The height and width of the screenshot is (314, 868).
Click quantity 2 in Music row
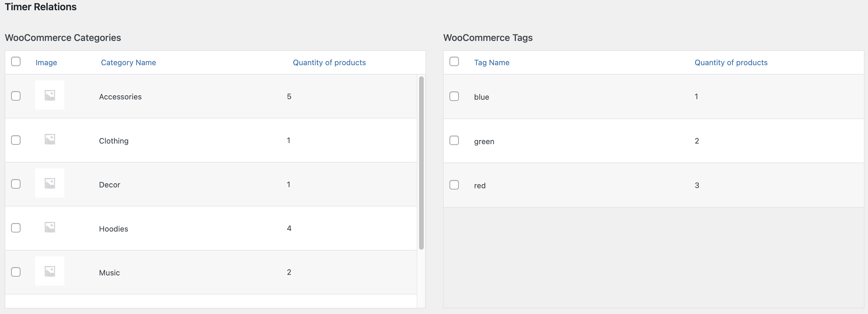pos(289,272)
